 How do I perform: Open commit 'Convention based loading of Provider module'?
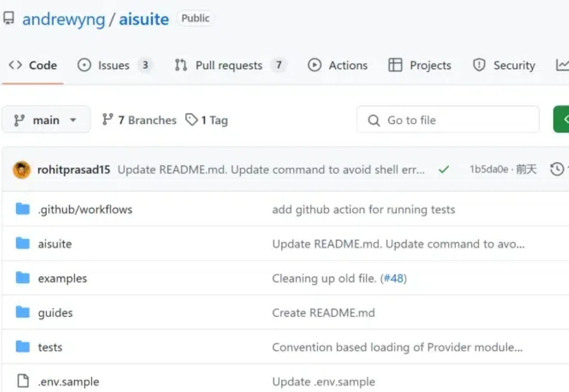click(x=397, y=347)
